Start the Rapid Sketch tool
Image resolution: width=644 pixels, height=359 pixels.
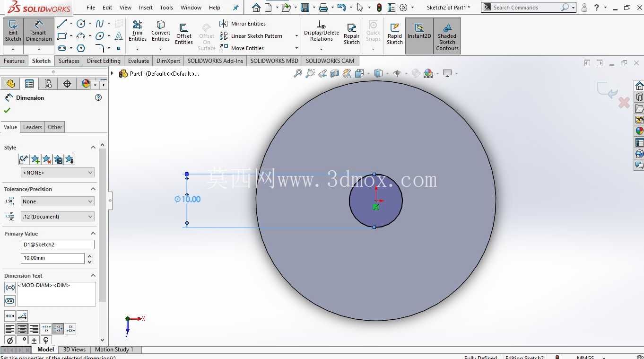coord(395,34)
